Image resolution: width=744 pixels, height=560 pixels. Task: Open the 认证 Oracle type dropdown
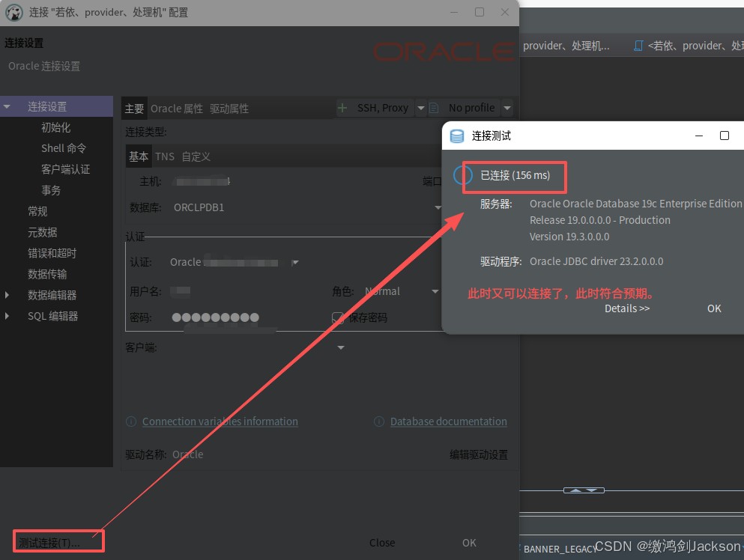295,262
